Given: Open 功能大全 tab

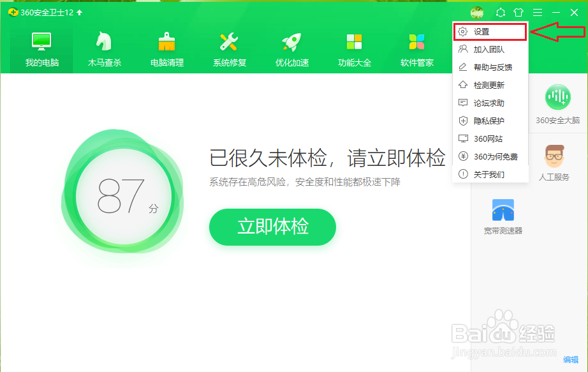Looking at the screenshot, I should 355,50.
